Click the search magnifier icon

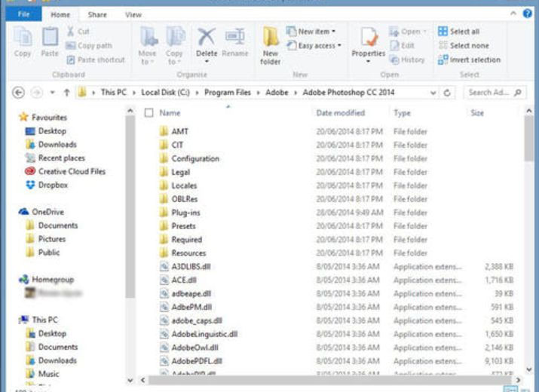(x=518, y=93)
